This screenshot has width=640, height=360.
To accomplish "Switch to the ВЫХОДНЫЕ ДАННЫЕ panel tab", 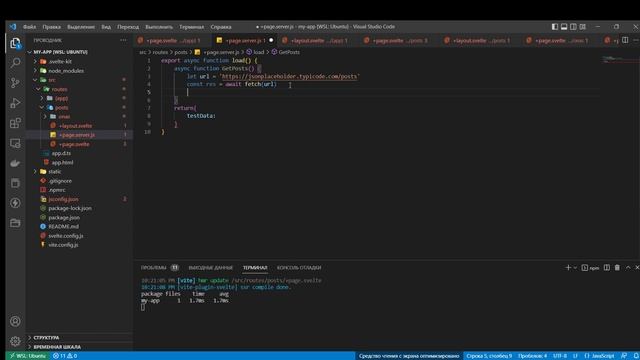I will [x=211, y=268].
